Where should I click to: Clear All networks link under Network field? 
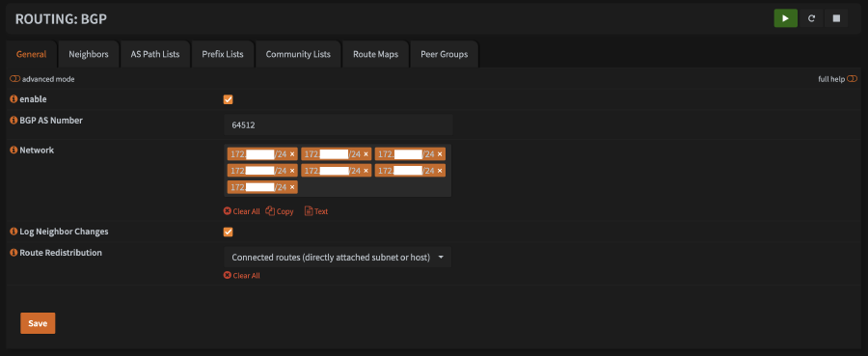coord(242,211)
